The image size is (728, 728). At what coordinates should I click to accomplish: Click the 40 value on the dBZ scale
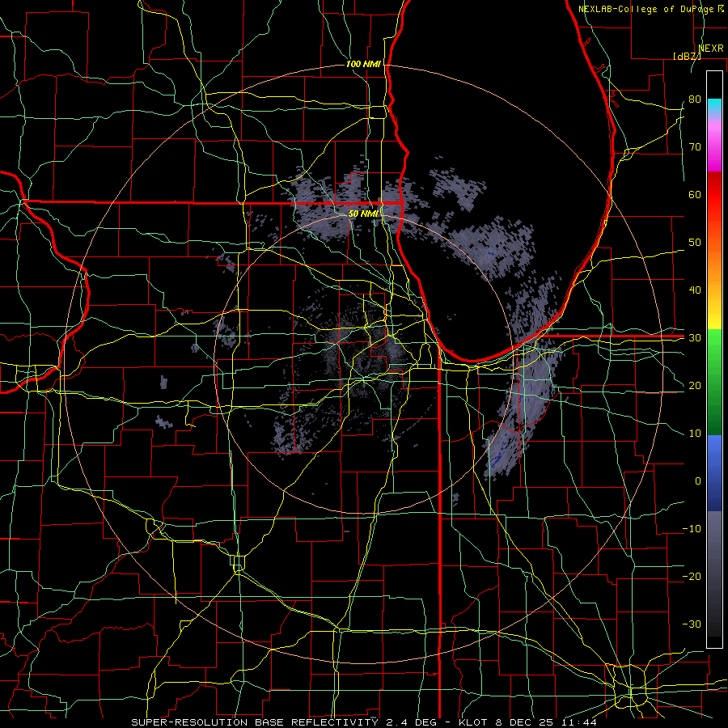[695, 290]
